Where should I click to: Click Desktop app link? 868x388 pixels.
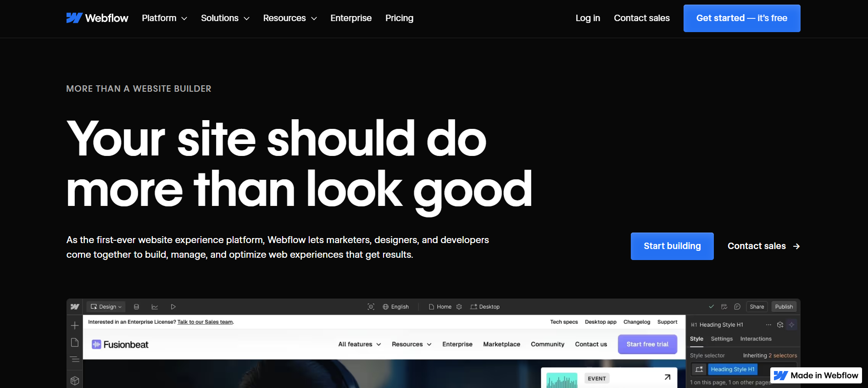pos(601,322)
